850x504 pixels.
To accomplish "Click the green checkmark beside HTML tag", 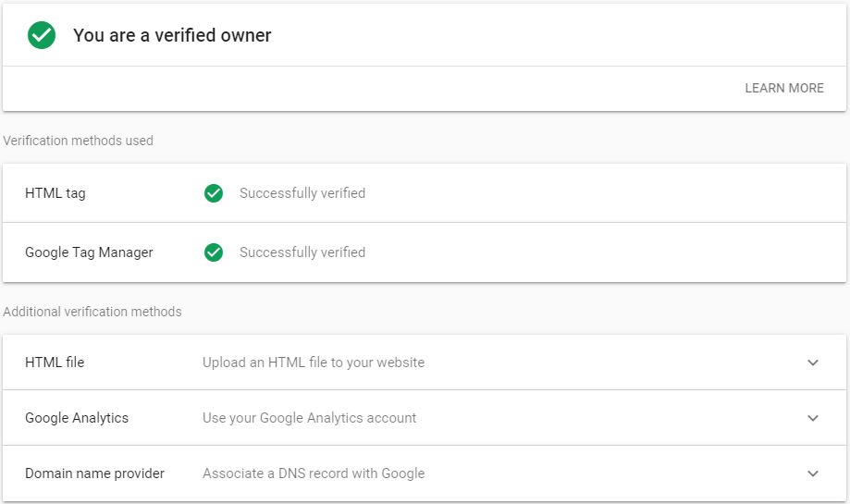I will pos(214,193).
